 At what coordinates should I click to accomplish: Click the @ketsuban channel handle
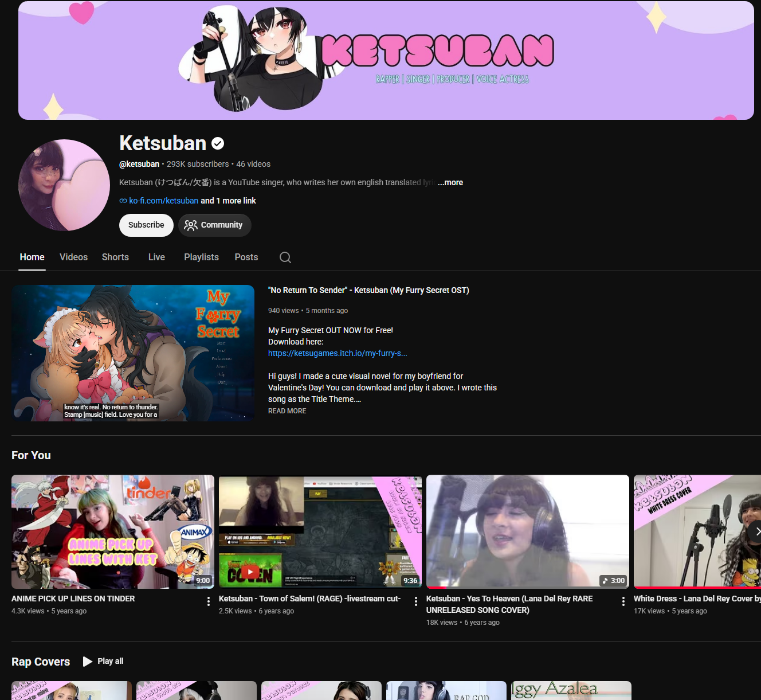139,164
